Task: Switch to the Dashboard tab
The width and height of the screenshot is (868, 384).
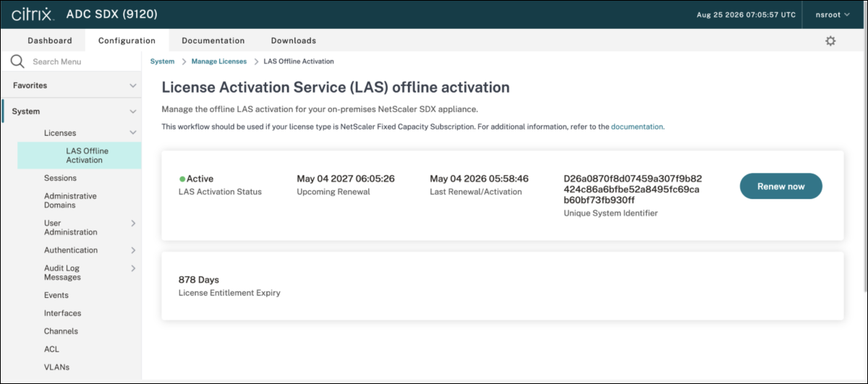Action: pyautogui.click(x=50, y=40)
